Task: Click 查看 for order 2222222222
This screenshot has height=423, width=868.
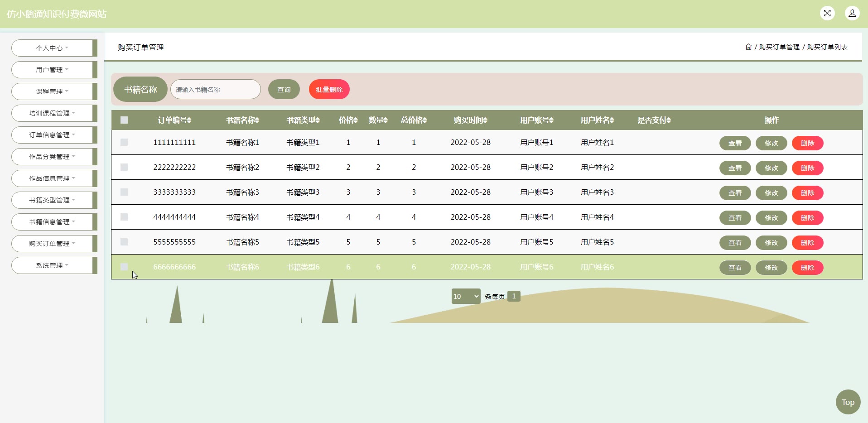Action: pyautogui.click(x=735, y=168)
